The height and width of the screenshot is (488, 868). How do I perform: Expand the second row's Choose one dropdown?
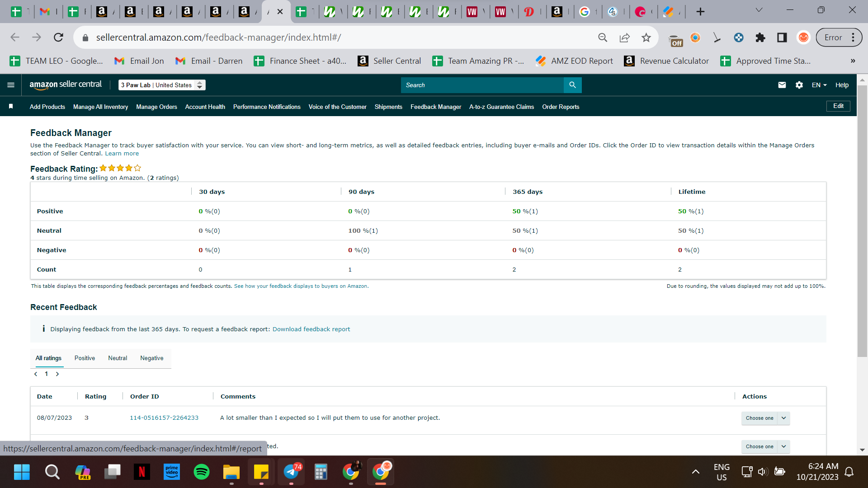(x=765, y=446)
